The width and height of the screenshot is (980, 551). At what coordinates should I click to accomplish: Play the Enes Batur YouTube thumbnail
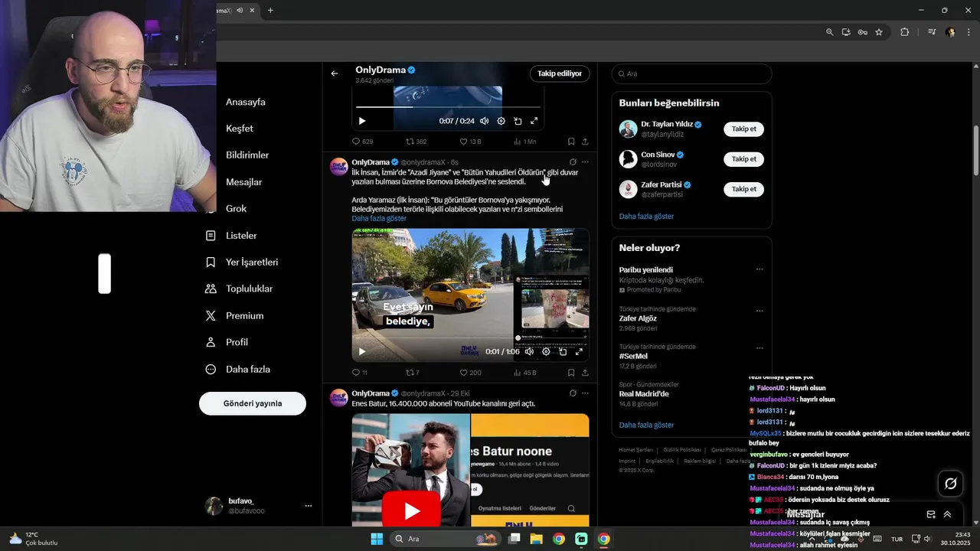tap(411, 510)
